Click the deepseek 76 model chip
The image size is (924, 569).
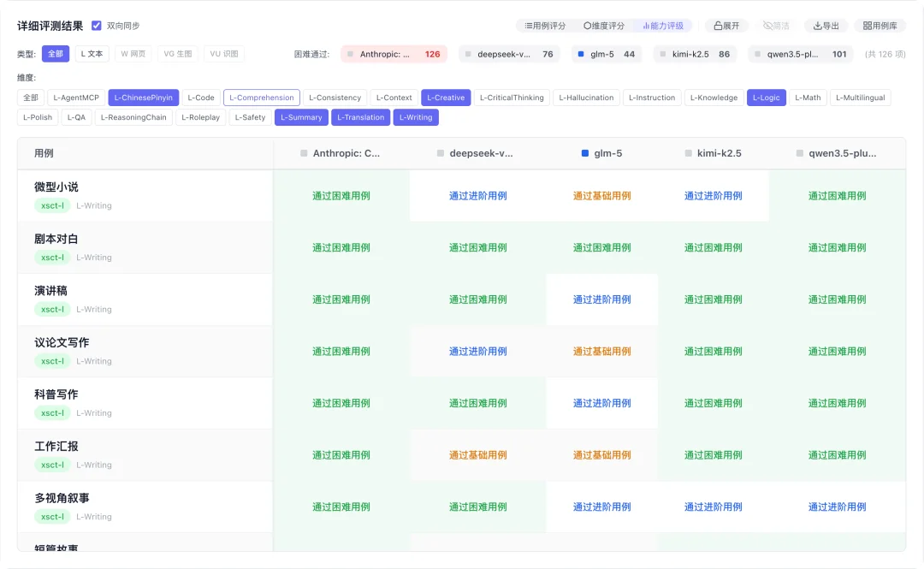point(509,54)
